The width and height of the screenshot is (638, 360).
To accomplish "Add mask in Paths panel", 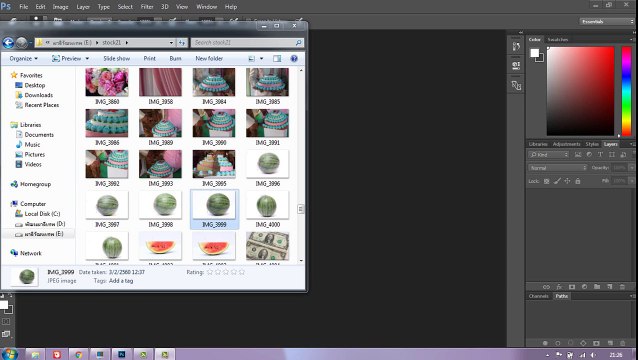I will [x=596, y=343].
